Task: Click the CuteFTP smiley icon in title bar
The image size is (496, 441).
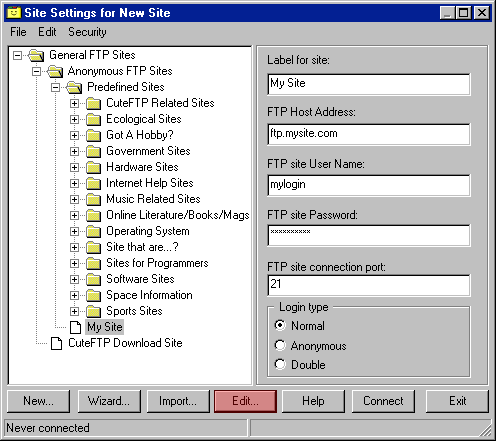Action: pos(14,13)
